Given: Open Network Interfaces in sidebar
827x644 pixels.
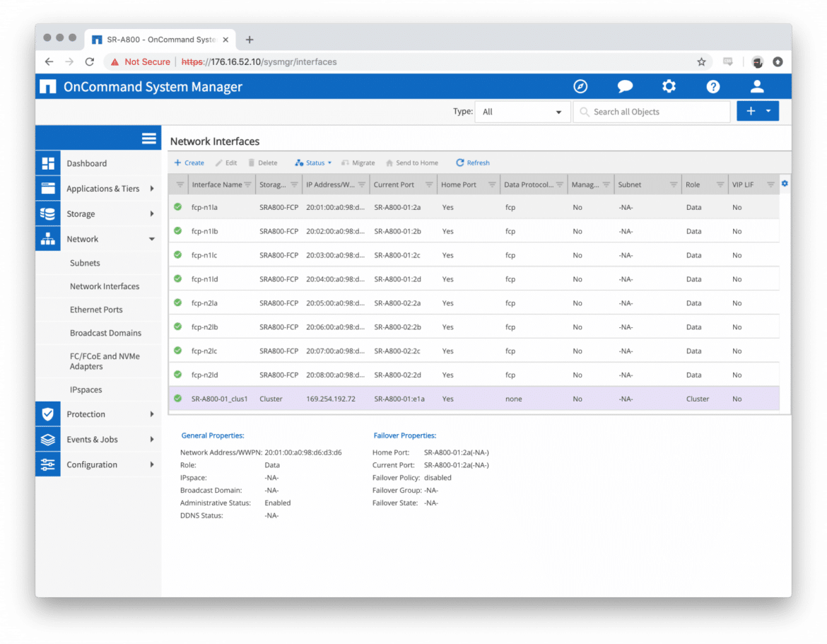Looking at the screenshot, I should [x=105, y=286].
